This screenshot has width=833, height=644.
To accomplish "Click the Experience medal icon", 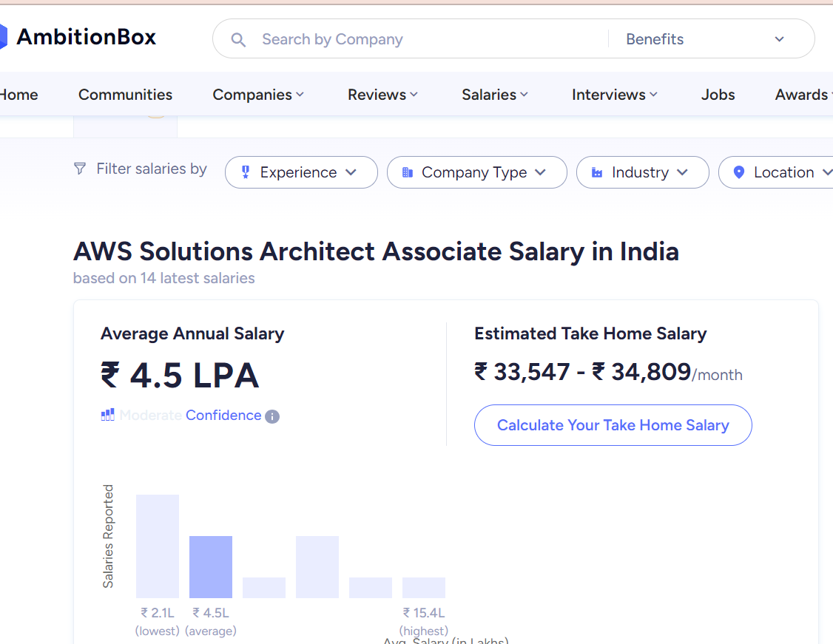I will 246,172.
